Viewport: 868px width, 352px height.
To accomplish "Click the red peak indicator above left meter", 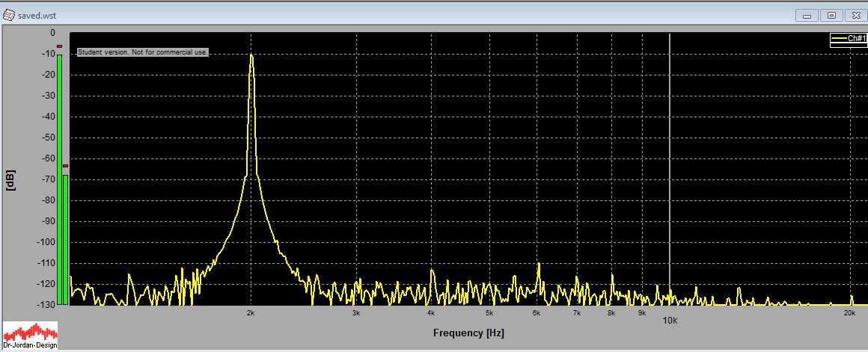I will point(59,46).
